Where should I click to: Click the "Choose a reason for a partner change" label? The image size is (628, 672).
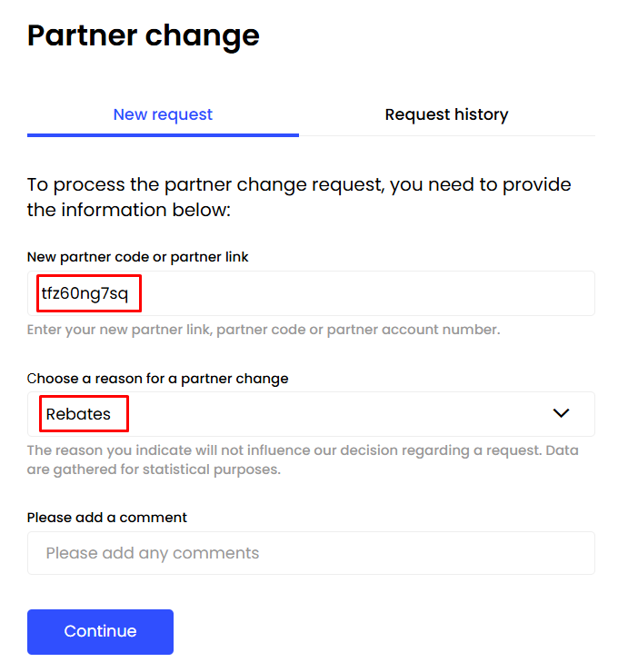[158, 378]
